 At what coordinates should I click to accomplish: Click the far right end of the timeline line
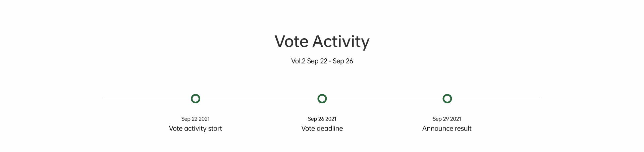point(540,99)
